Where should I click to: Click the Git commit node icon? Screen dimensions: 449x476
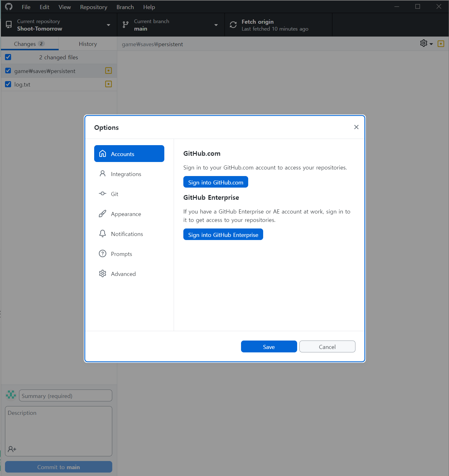103,194
